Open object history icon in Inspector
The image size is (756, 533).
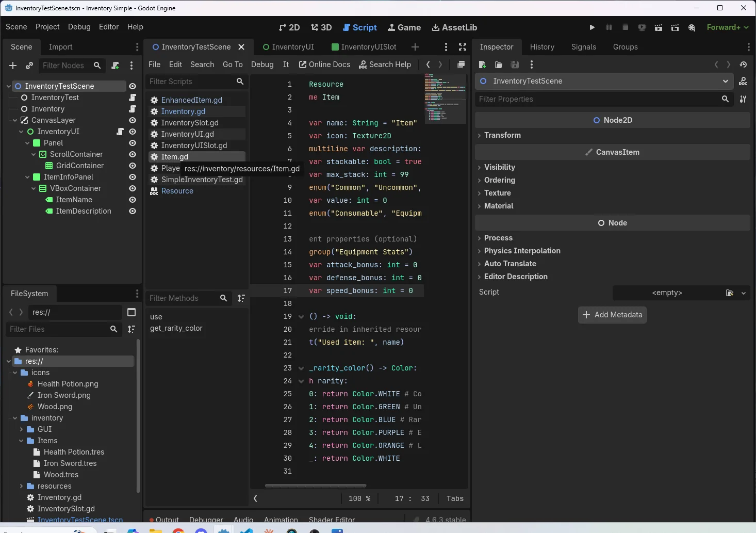coord(743,64)
